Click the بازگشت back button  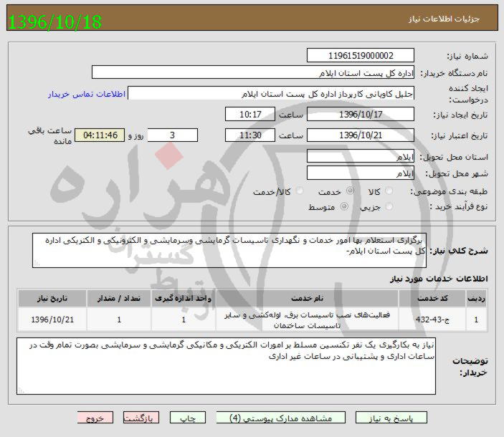point(141,418)
